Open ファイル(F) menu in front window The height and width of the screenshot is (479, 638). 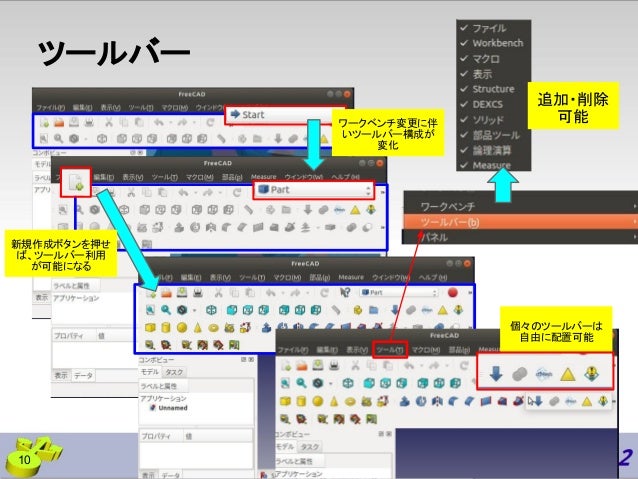point(293,350)
